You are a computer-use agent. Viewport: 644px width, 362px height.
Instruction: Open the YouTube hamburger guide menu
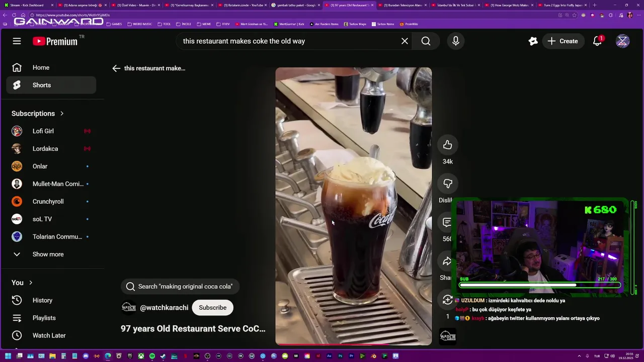(x=17, y=41)
